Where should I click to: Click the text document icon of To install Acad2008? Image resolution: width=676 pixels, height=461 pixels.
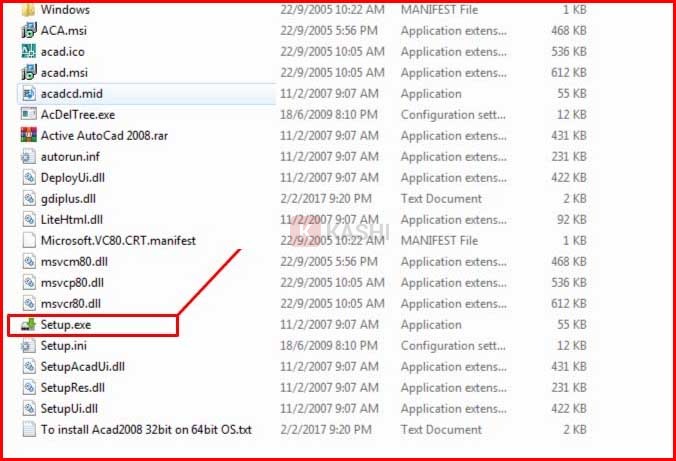tap(29, 430)
